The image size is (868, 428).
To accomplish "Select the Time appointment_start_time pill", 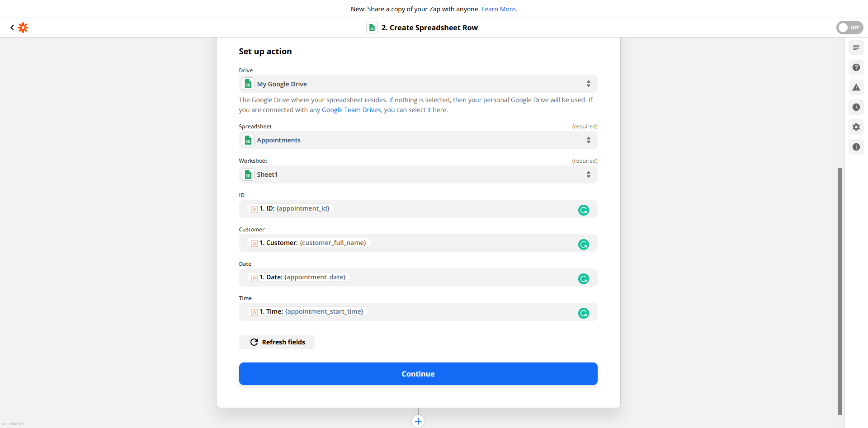I will click(307, 311).
